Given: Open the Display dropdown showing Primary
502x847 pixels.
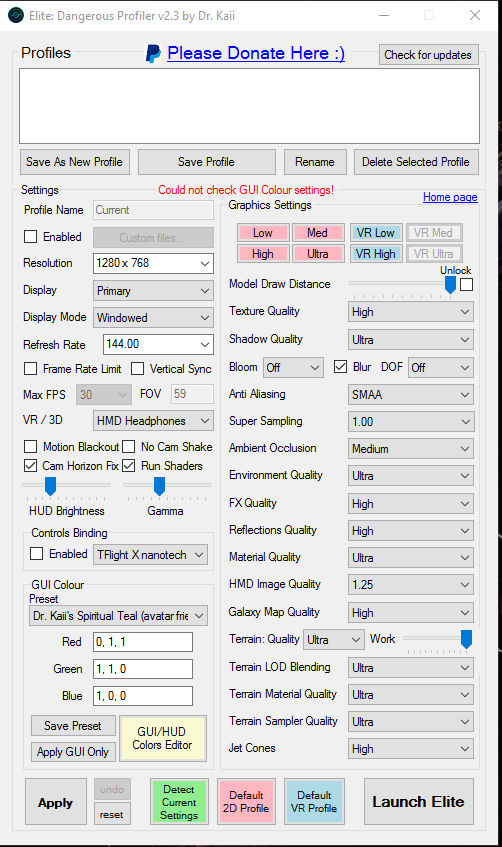Looking at the screenshot, I should 153,291.
